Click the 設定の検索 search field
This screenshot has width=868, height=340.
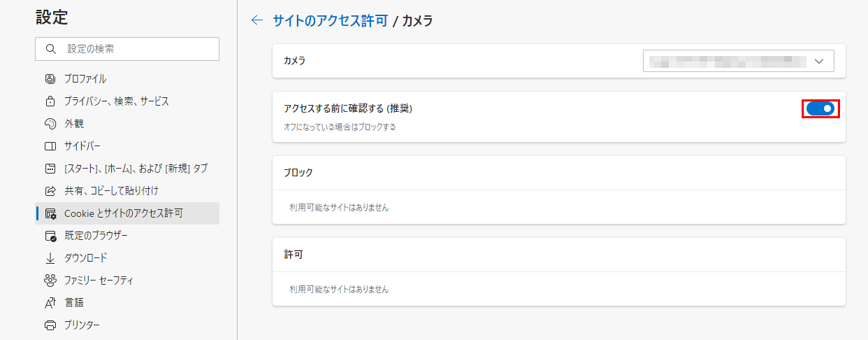point(127,49)
